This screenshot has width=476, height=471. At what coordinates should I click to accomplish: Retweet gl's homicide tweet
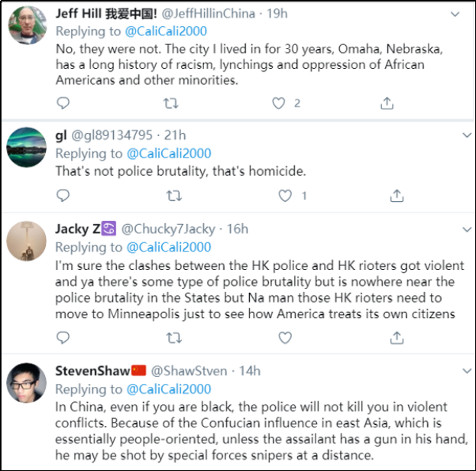(173, 196)
